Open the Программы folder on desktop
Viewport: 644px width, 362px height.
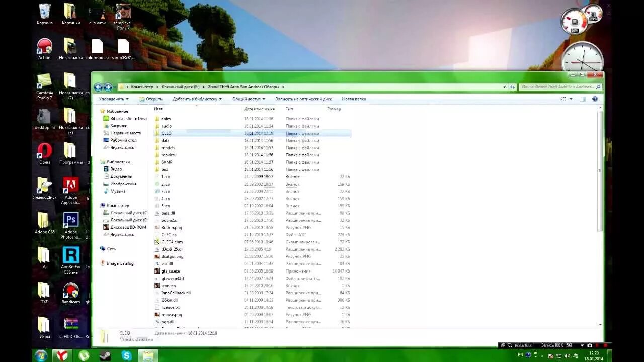[x=70, y=153]
